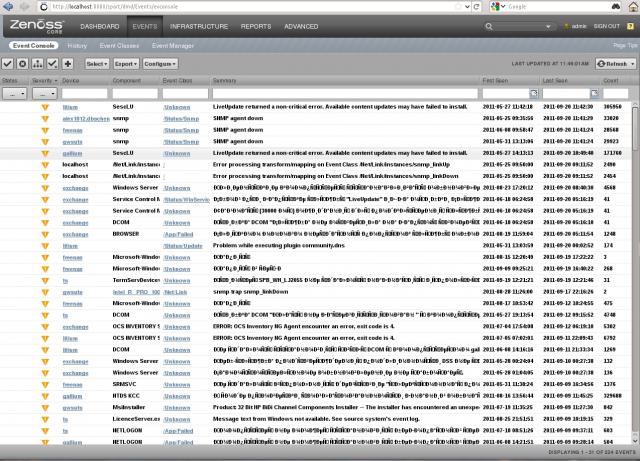Click the reload icon left of the URL
The image size is (640, 461).
point(44,7)
